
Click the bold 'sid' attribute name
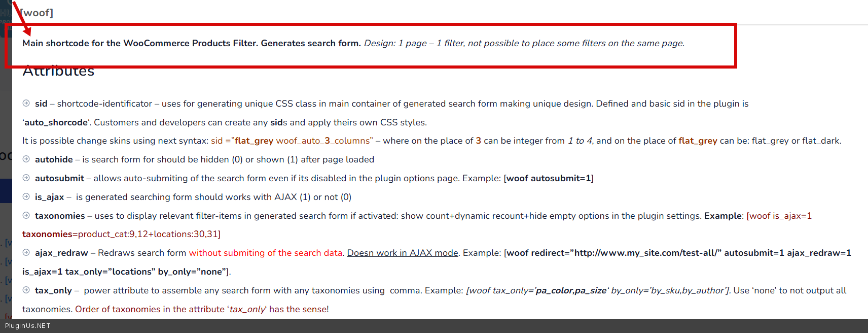coord(41,104)
